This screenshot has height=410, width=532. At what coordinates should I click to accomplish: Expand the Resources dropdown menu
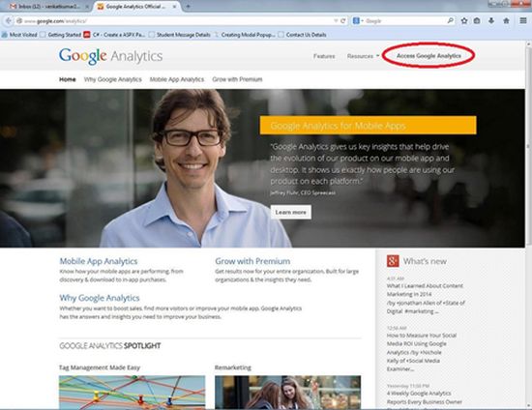point(363,56)
